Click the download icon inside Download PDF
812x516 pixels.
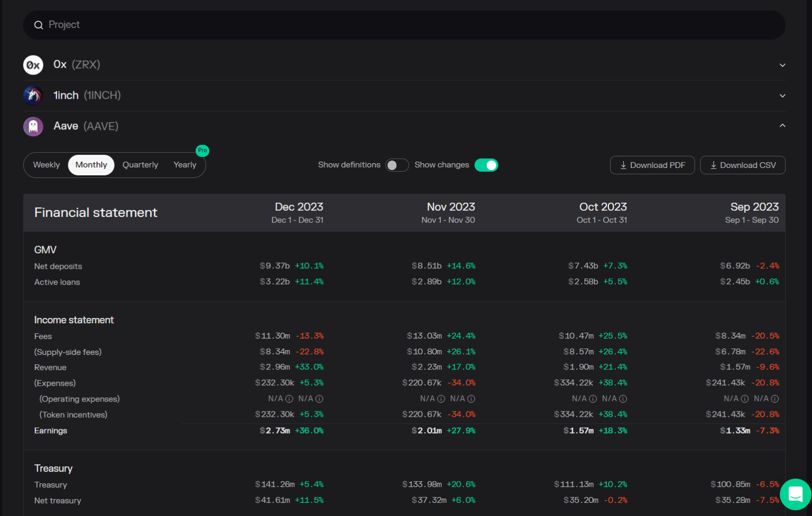(624, 165)
